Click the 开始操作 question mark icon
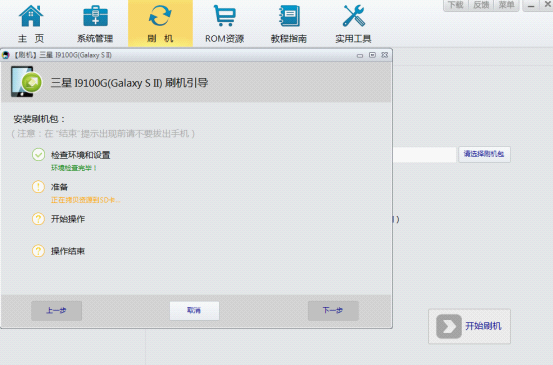The height and width of the screenshot is (365, 553). point(38,219)
